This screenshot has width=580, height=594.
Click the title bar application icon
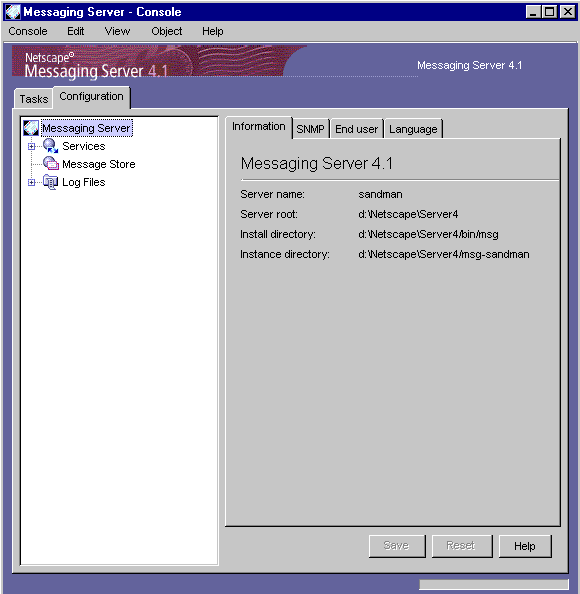coord(13,12)
